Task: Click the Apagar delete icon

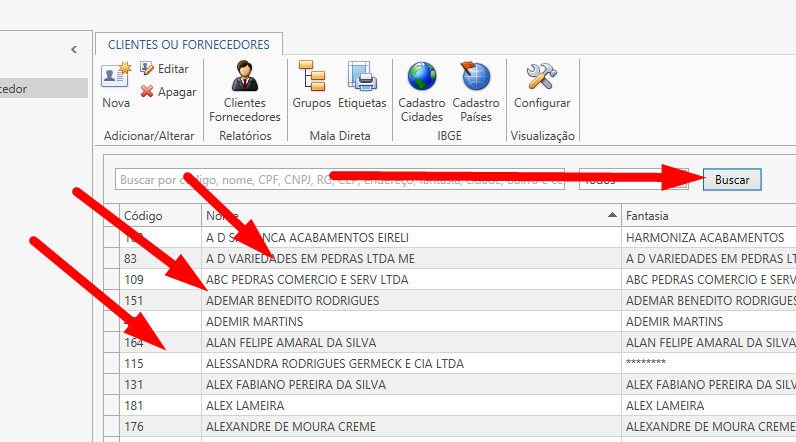Action: 147,92
